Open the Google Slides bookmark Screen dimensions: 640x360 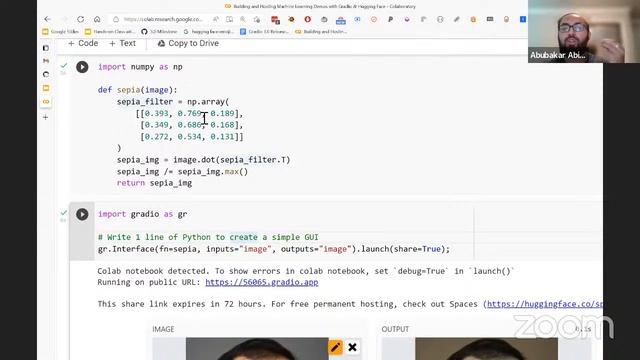60,31
